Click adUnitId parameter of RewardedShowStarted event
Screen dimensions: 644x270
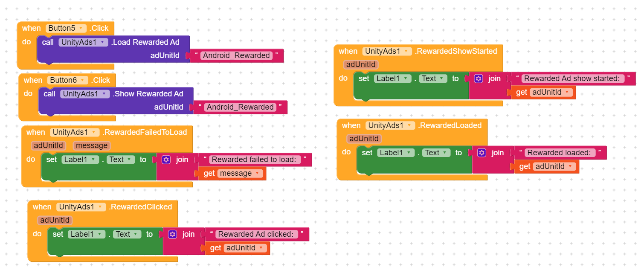(x=361, y=64)
